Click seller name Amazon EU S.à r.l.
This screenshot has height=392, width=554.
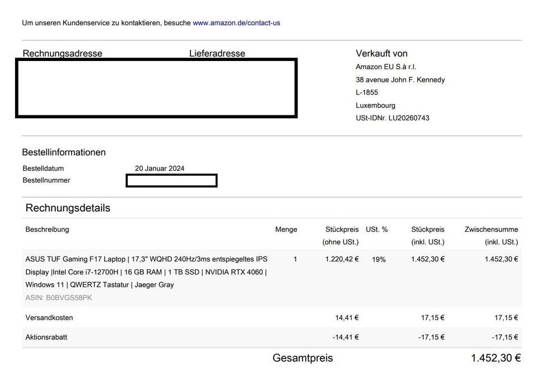point(386,67)
